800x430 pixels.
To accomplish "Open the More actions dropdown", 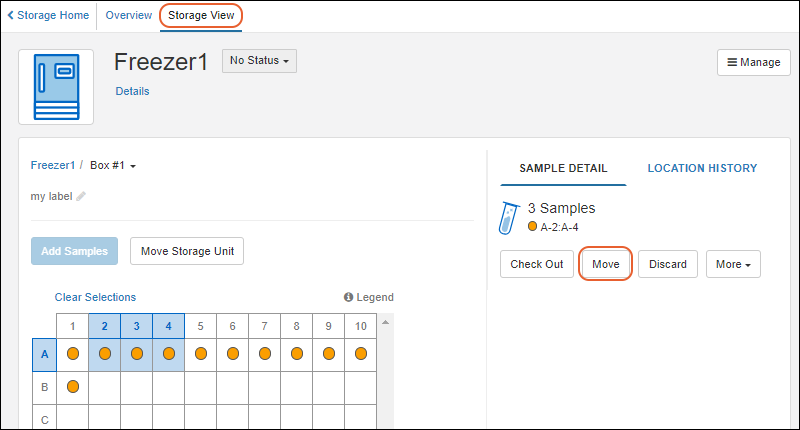I will tap(733, 264).
